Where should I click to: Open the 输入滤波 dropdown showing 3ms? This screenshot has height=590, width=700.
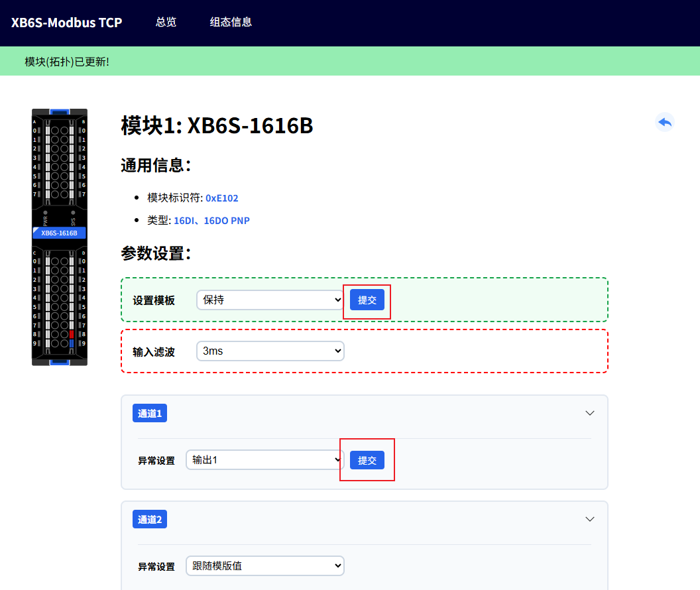coord(270,351)
